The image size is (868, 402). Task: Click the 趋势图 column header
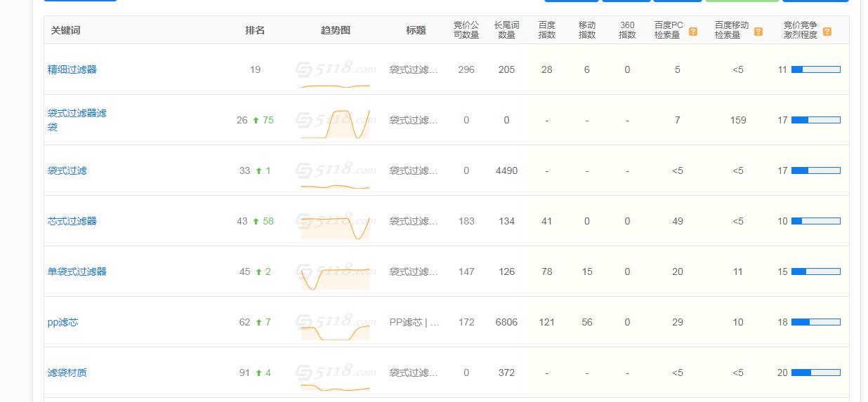pos(335,30)
